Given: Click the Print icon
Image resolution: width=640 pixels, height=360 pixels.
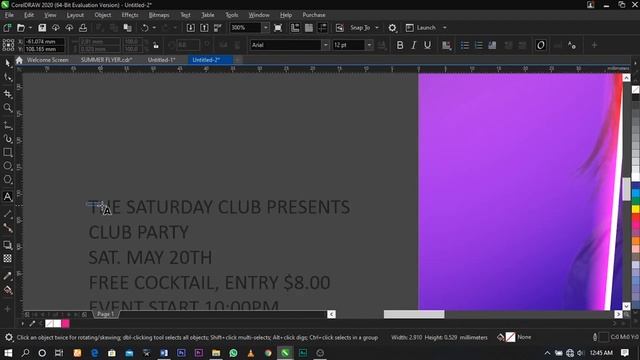Looking at the screenshot, I should tap(83, 28).
